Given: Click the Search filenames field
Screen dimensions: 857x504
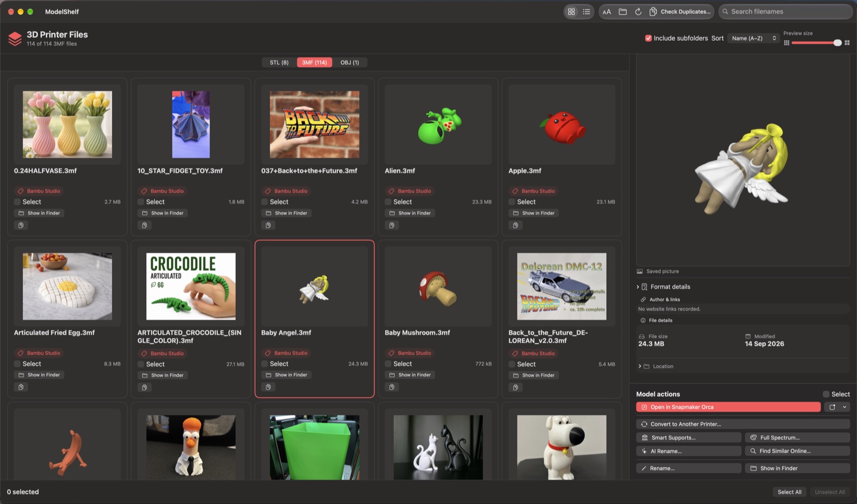Looking at the screenshot, I should coord(785,11).
